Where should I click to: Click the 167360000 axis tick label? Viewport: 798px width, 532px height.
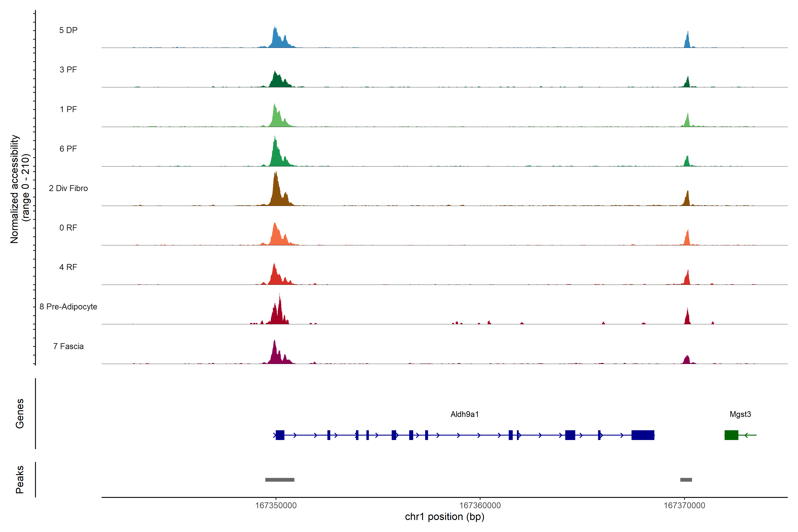pyautogui.click(x=480, y=506)
